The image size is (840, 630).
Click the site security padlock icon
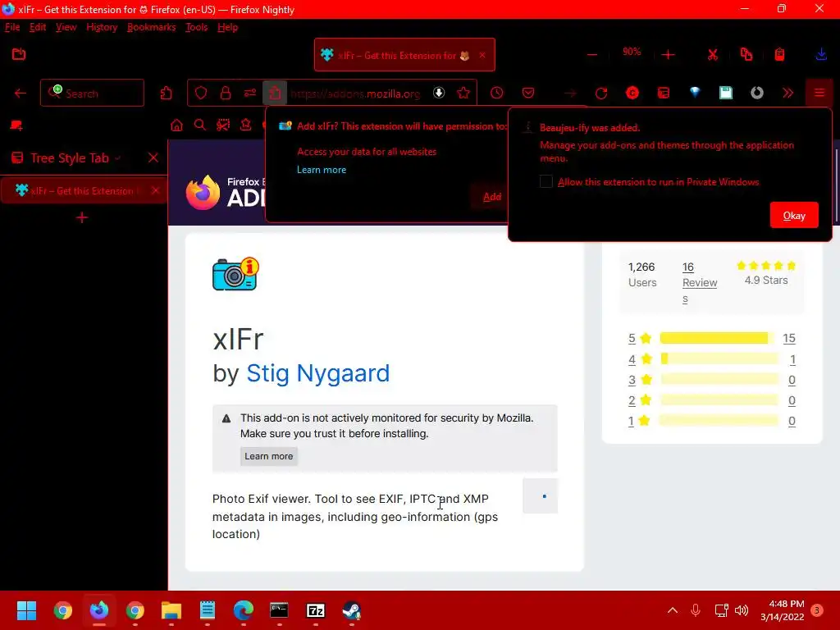[x=226, y=94]
